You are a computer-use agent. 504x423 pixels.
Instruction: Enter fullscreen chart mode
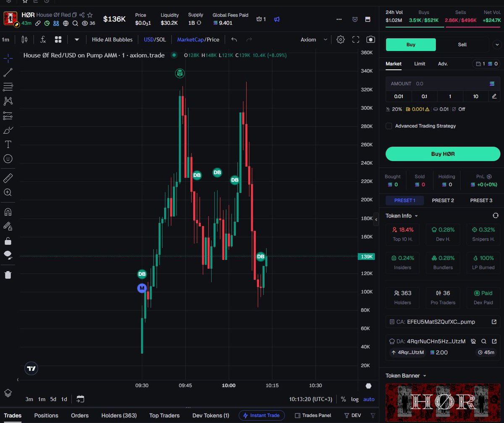pos(356,40)
